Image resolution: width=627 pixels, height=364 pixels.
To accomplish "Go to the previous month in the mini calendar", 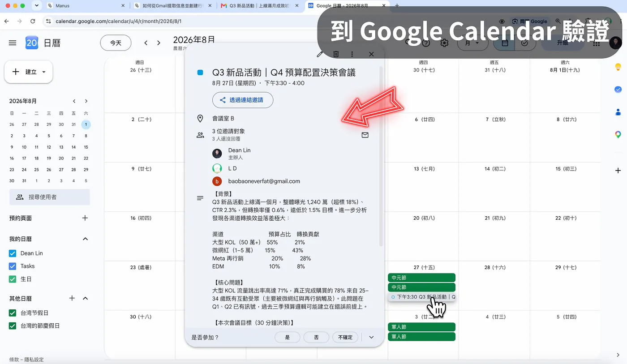I will click(x=74, y=101).
